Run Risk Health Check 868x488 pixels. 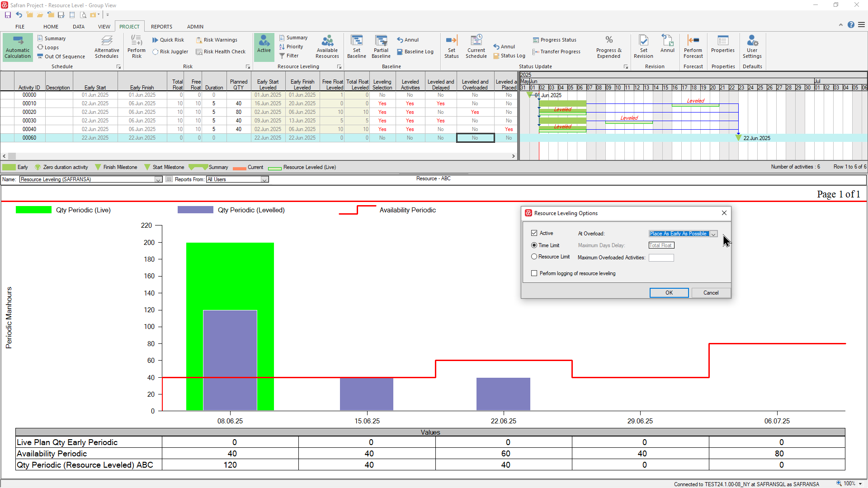[x=221, y=52]
